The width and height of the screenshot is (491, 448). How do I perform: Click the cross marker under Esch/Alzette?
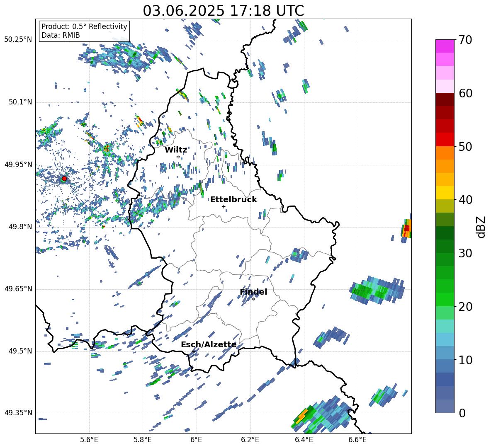[x=194, y=351]
